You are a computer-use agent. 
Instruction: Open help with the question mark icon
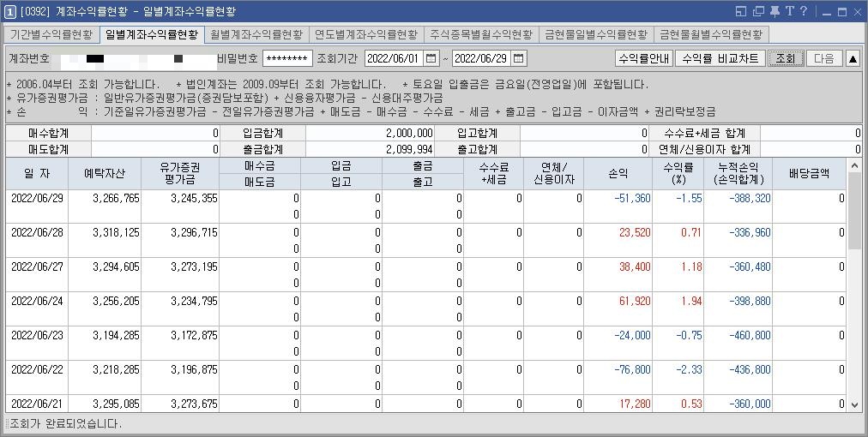804,12
